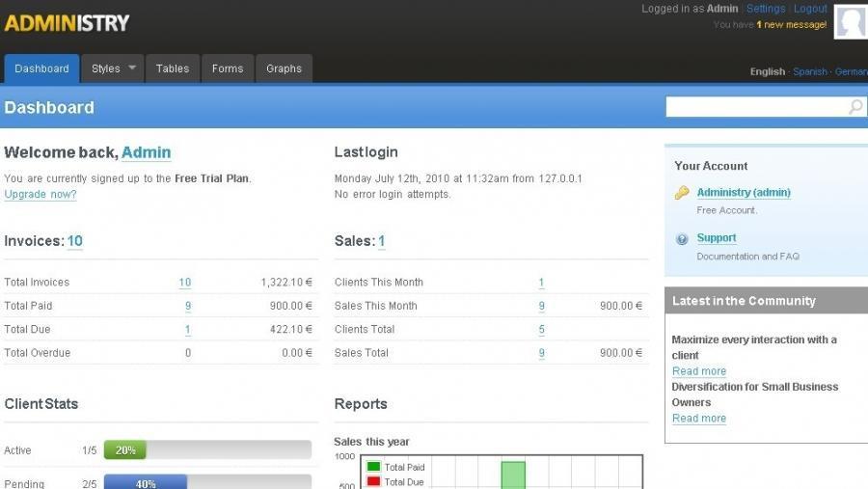Click the green Total Paid legend swatch
The width and height of the screenshot is (868, 489).
pos(373,467)
